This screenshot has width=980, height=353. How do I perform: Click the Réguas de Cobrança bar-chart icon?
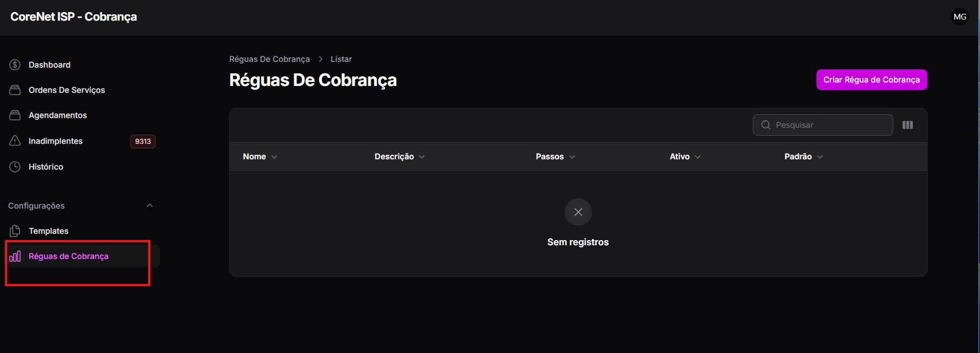point(15,256)
